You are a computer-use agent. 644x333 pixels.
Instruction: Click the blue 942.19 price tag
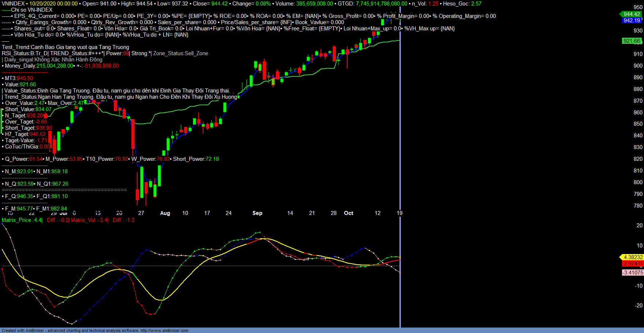(632, 20)
